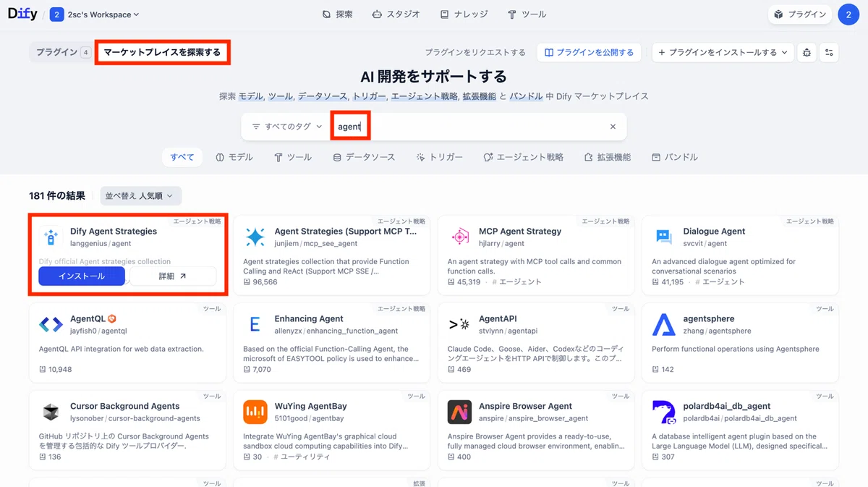Image resolution: width=868 pixels, height=487 pixels.
Task: Click the search field containing agent
Action: (x=470, y=127)
